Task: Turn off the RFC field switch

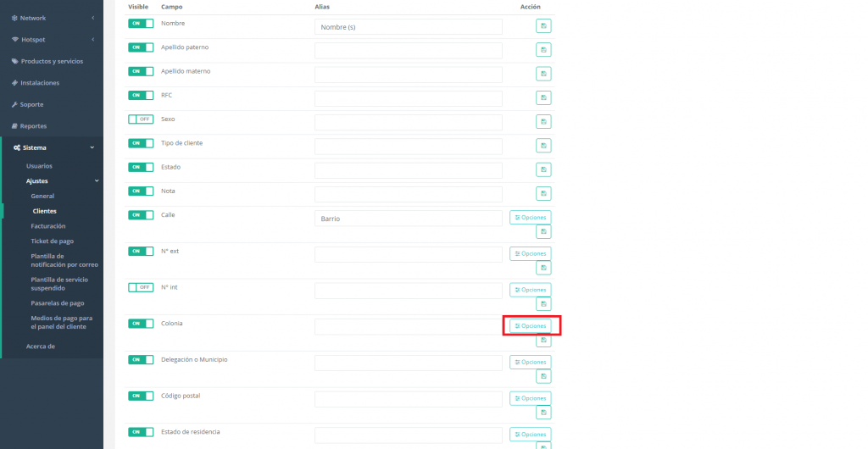Action: point(141,95)
